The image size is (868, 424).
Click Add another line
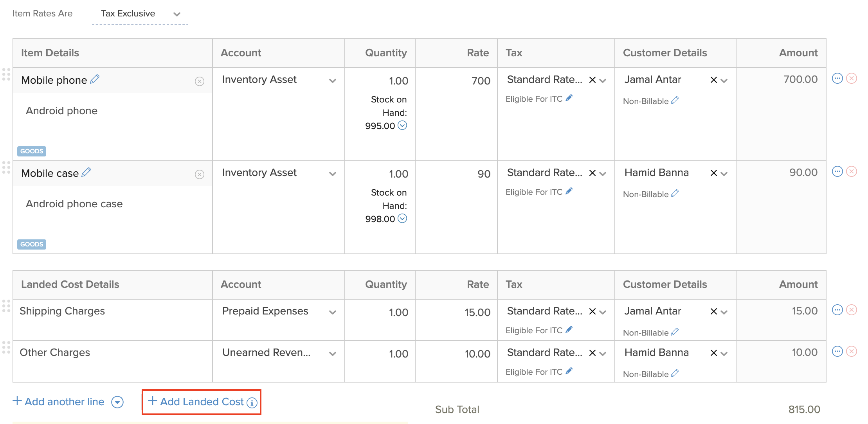pyautogui.click(x=59, y=402)
